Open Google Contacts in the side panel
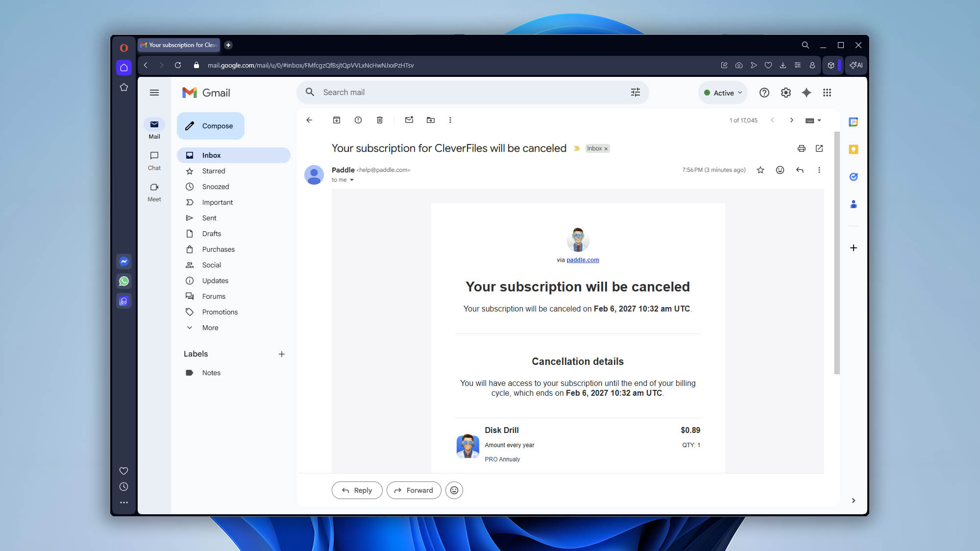This screenshot has height=551, width=980. tap(854, 204)
